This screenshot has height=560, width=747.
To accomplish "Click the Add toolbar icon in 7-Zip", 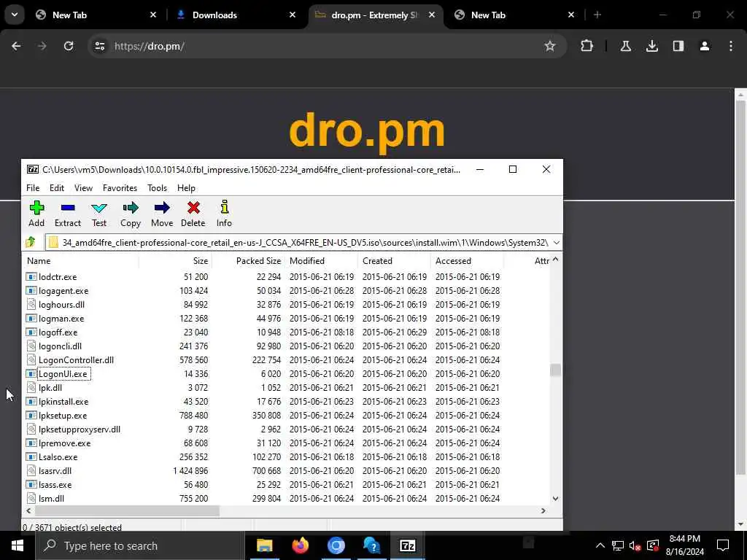I will coord(36,214).
